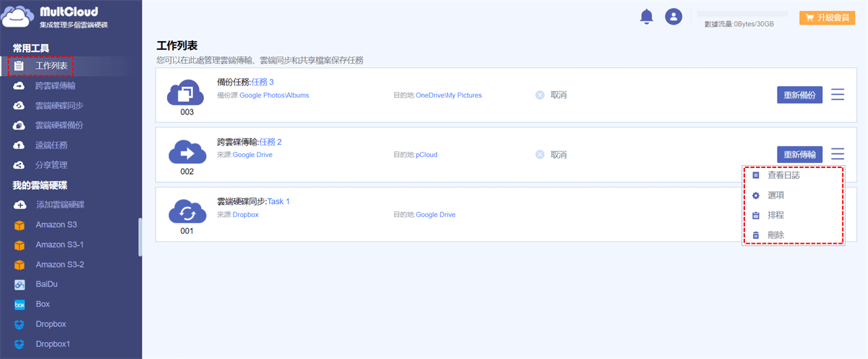Choose 選項 from the task menu
Screen dimensions: 868x359
[776, 195]
